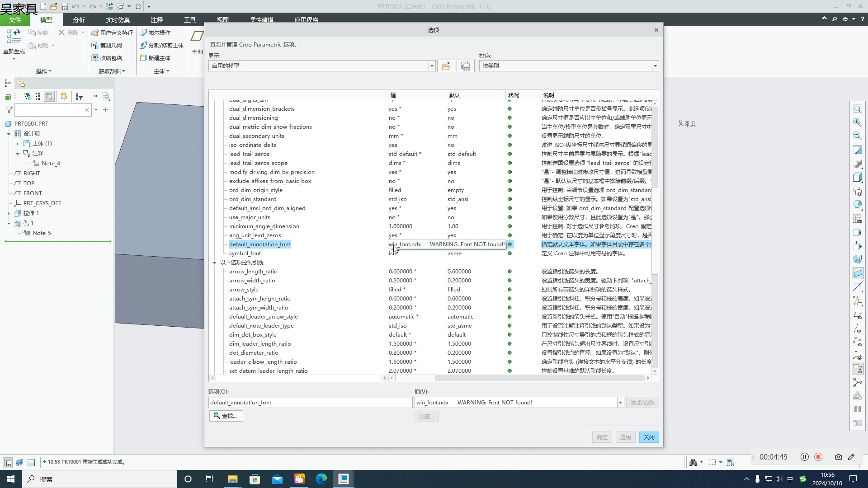Click the screenshot camera icon
The width and height of the screenshot is (868, 488).
838,457
